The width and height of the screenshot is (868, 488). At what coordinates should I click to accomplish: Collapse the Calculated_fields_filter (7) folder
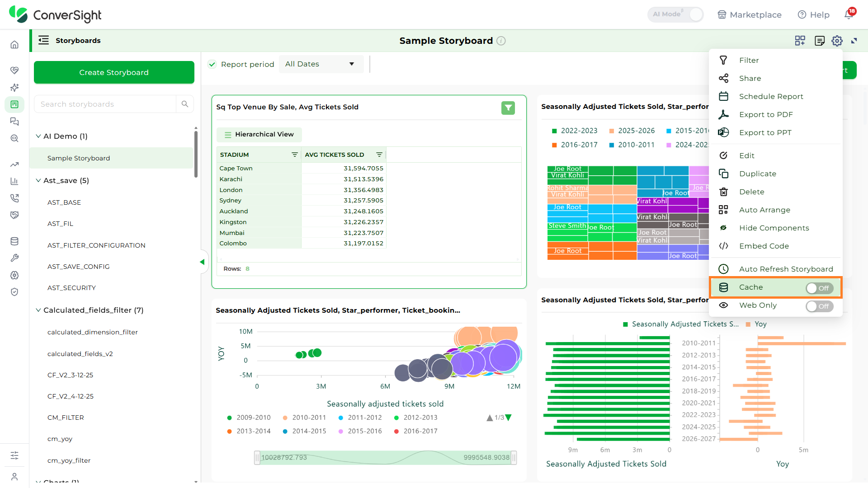click(x=38, y=310)
